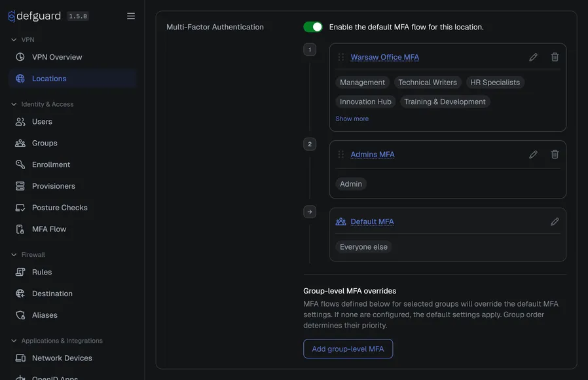Collapse the Firewall sidebar section

(x=14, y=255)
